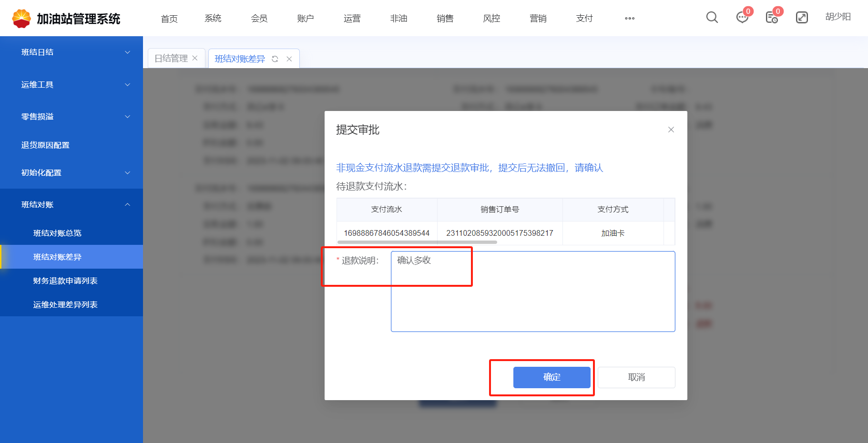
Task: Click the fullscreen expand icon
Action: click(x=802, y=18)
